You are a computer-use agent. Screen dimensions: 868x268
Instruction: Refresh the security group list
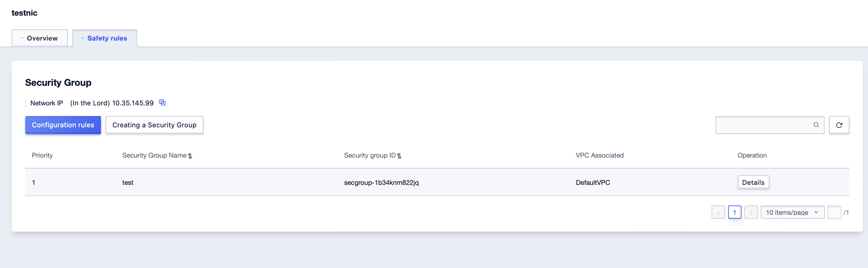pyautogui.click(x=839, y=125)
